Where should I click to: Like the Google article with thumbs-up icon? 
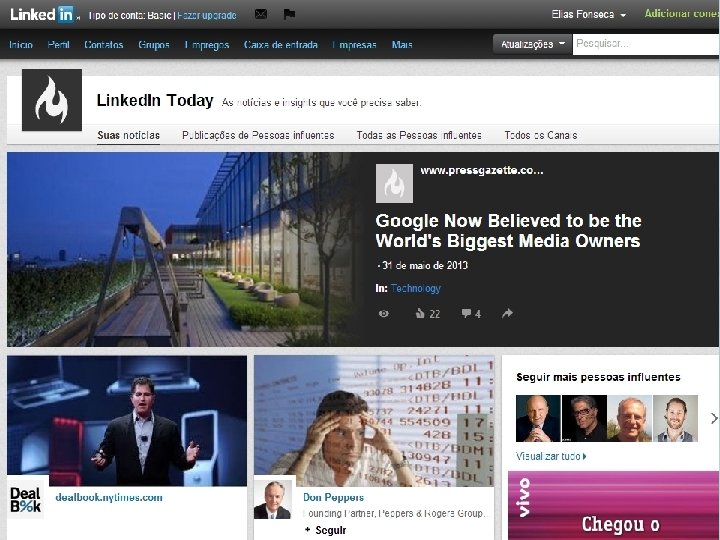(x=428, y=314)
